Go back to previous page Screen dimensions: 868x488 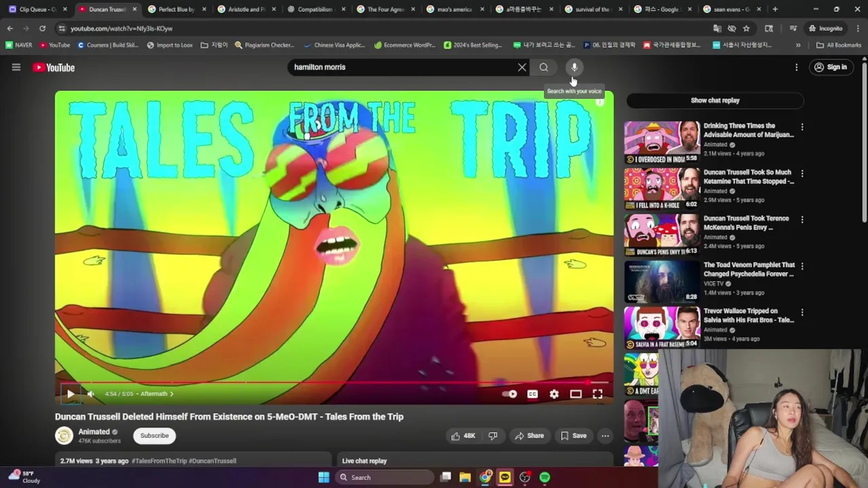(10, 28)
